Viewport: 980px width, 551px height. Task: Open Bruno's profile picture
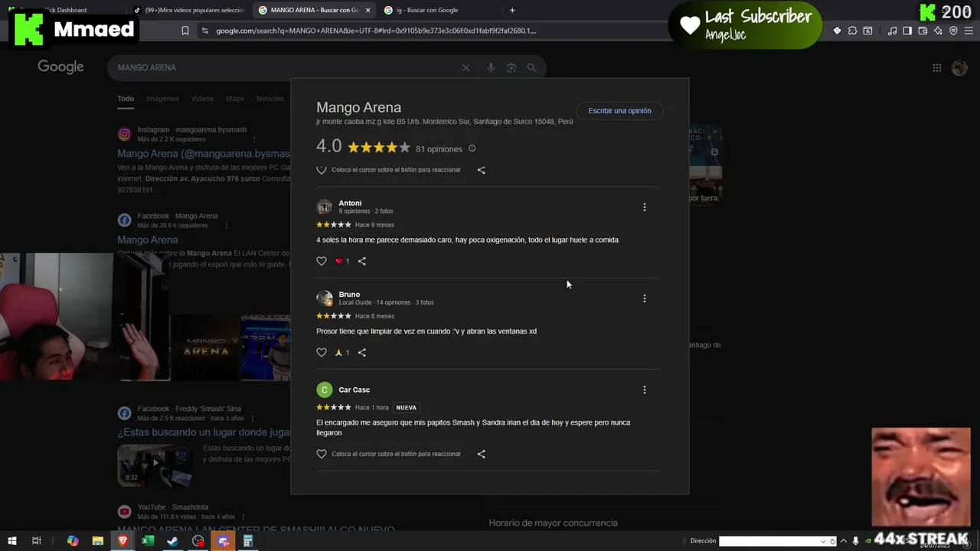coord(325,298)
